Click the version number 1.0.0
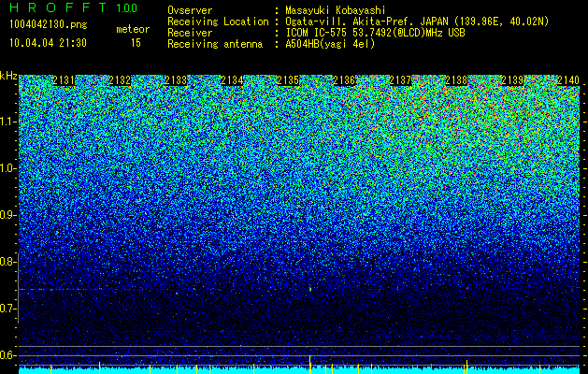This screenshot has height=374, width=588. pyautogui.click(x=127, y=8)
